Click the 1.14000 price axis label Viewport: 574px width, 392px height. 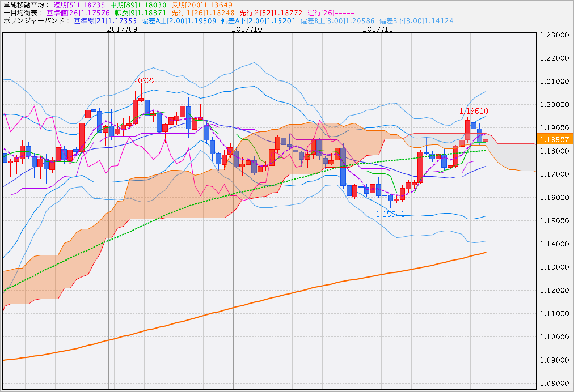pos(554,244)
